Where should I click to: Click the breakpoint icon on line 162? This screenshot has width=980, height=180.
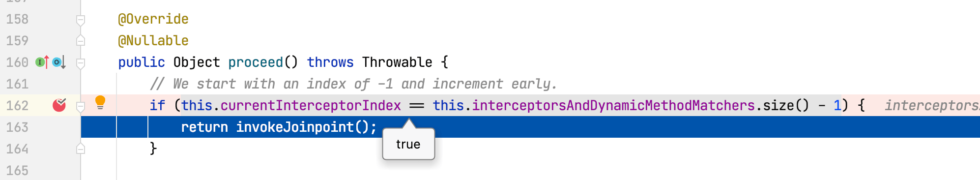point(59,105)
